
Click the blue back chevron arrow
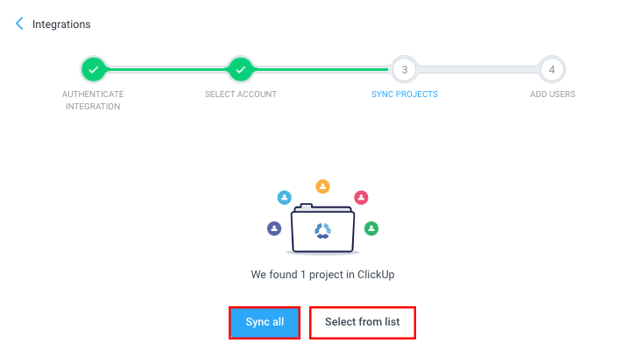pyautogui.click(x=19, y=24)
